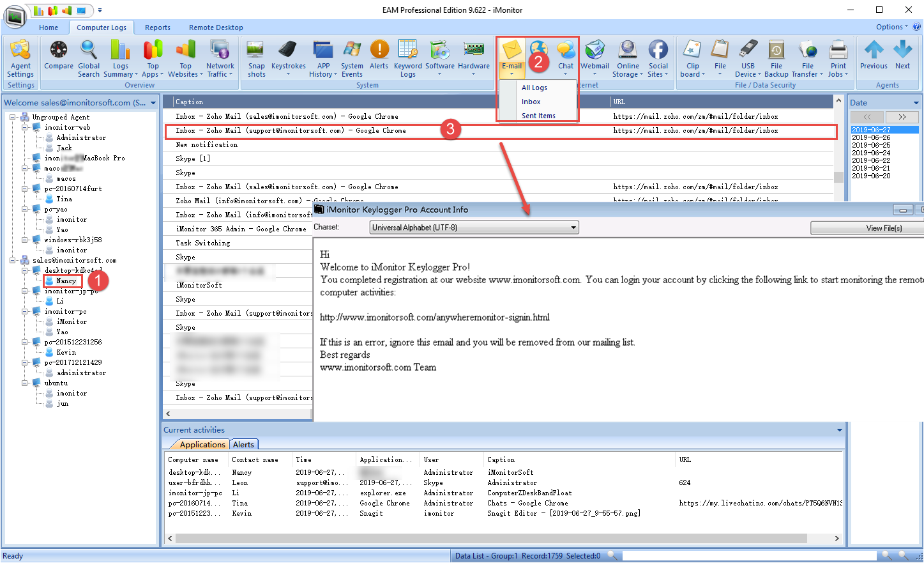Select user Jack in agent tree
Screen dimensions: 924x563
tap(64, 148)
